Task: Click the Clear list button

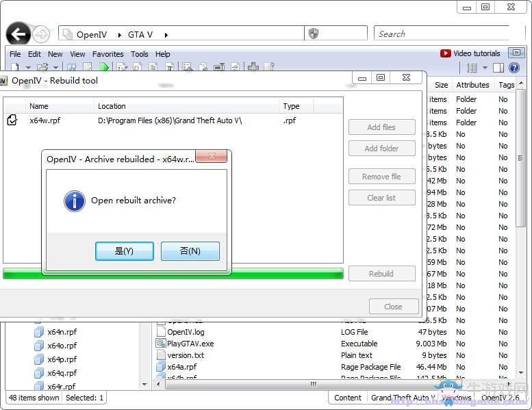Action: [381, 197]
